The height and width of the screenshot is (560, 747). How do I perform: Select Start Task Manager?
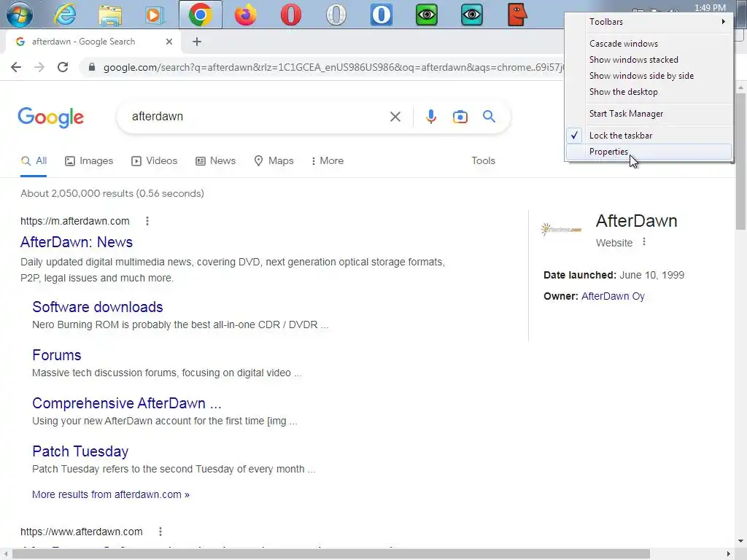click(x=649, y=114)
